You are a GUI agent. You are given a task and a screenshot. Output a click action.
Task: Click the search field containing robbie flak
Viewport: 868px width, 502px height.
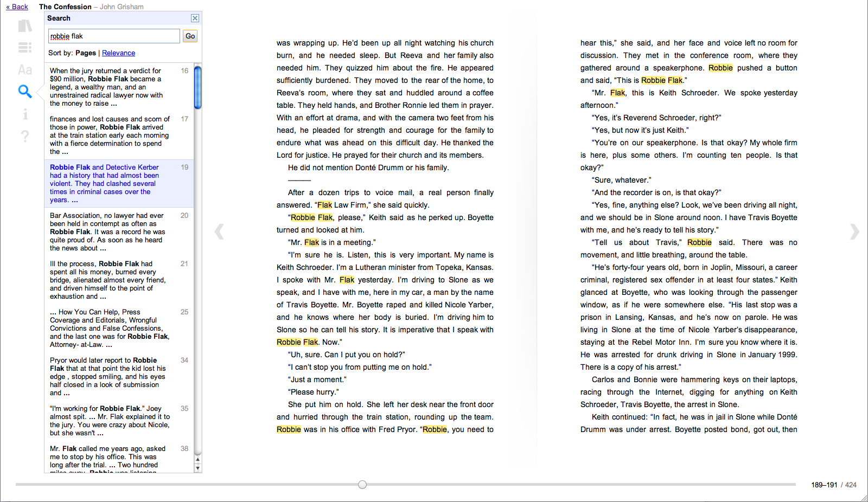click(x=114, y=36)
